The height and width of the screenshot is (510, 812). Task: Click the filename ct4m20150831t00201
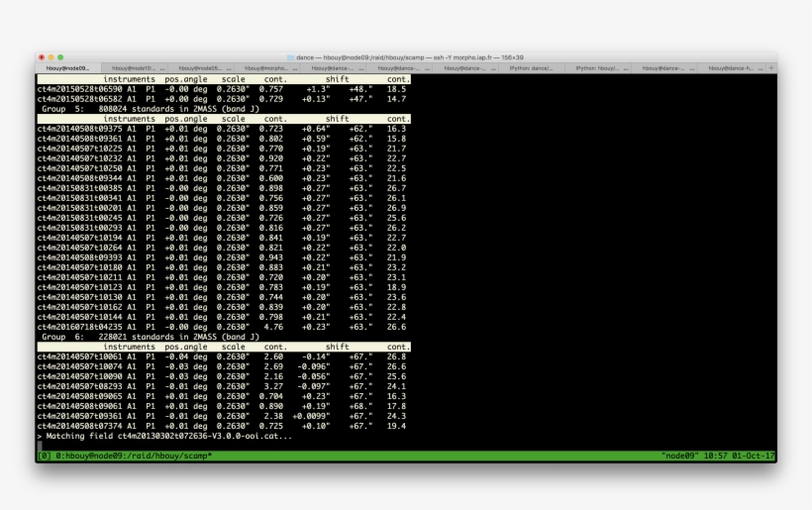pos(80,208)
